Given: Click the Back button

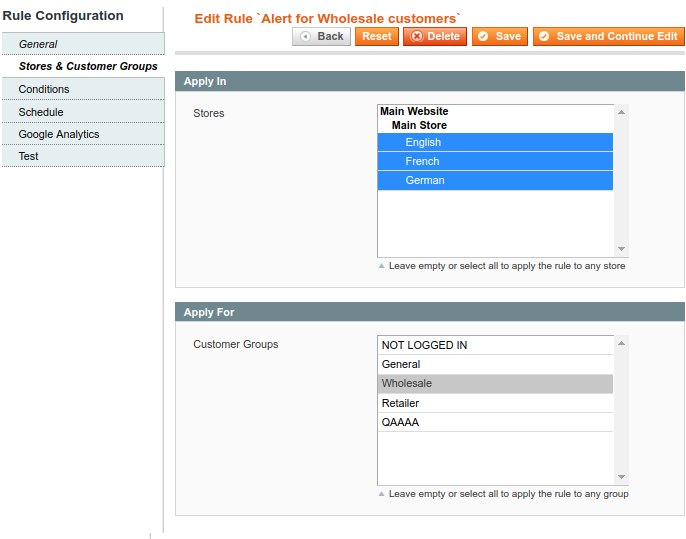Looking at the screenshot, I should 321,36.
